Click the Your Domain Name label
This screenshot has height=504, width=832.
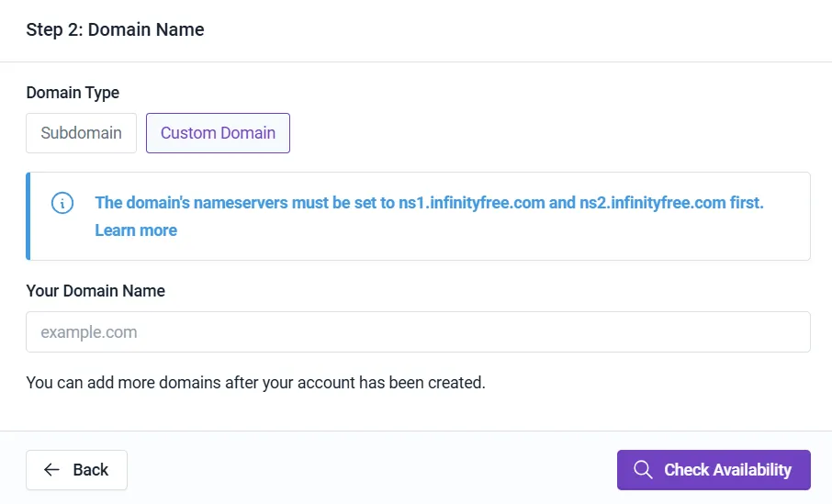tap(96, 291)
